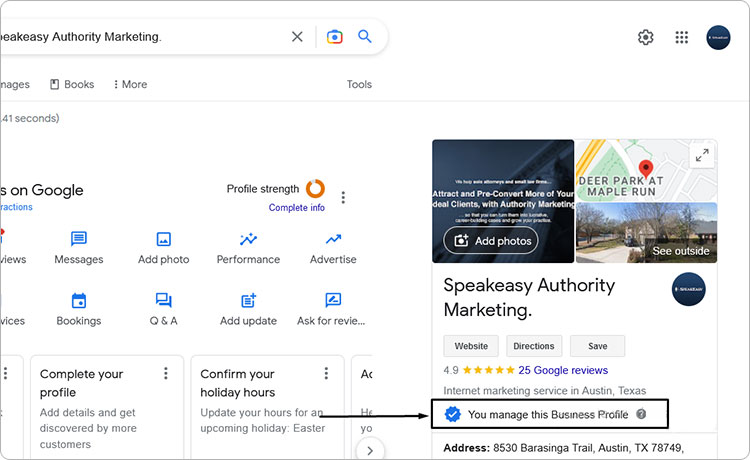This screenshot has width=750, height=460.
Task: Open Google Lens camera search
Action: click(x=334, y=37)
